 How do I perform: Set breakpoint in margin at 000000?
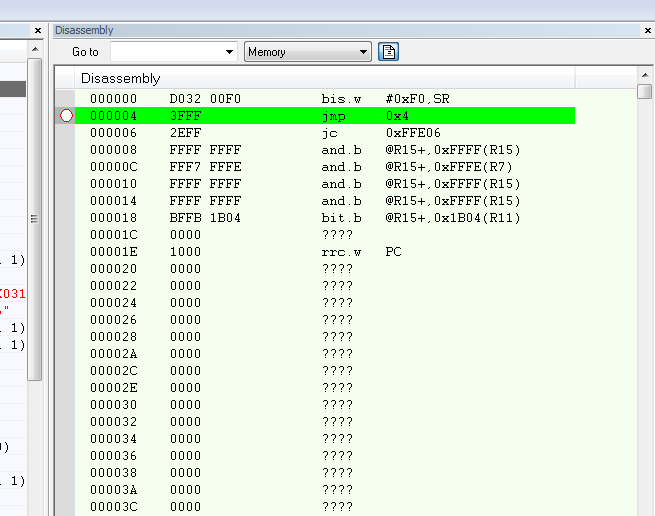click(66, 99)
